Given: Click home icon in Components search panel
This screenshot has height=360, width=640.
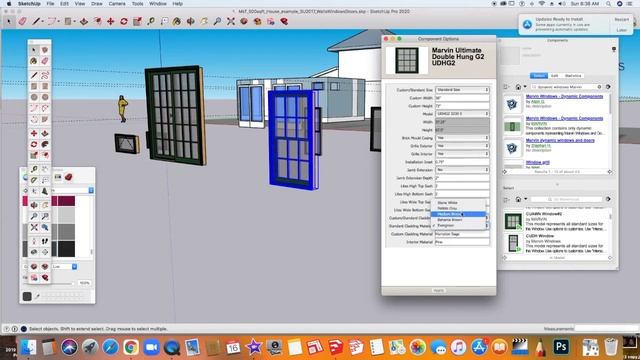Looking at the screenshot, I should [x=518, y=87].
